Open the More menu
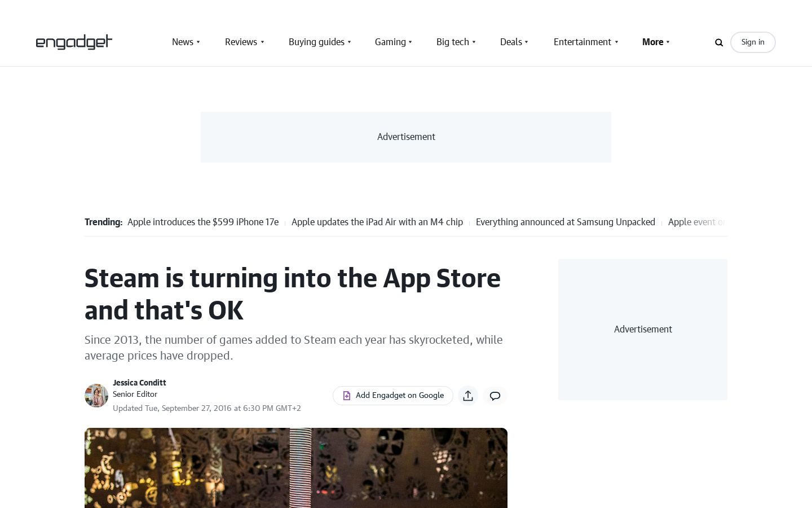Viewport: 812px width, 508px height. coord(652,42)
